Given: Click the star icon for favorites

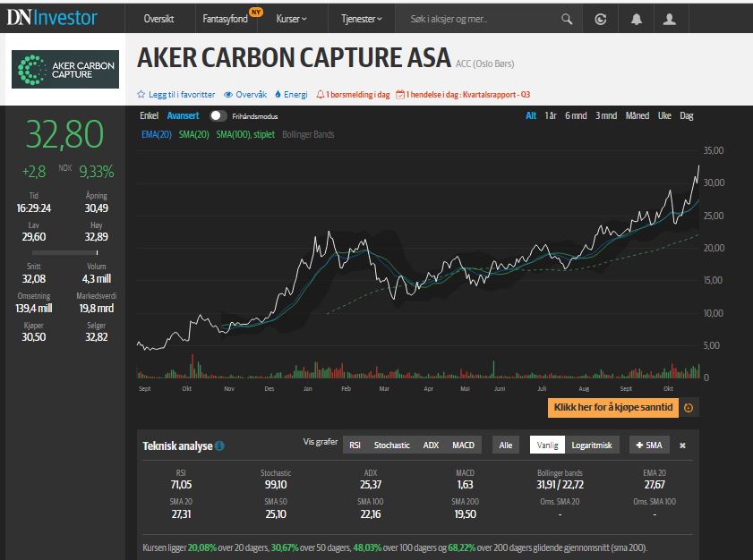Looking at the screenshot, I should pyautogui.click(x=141, y=94).
